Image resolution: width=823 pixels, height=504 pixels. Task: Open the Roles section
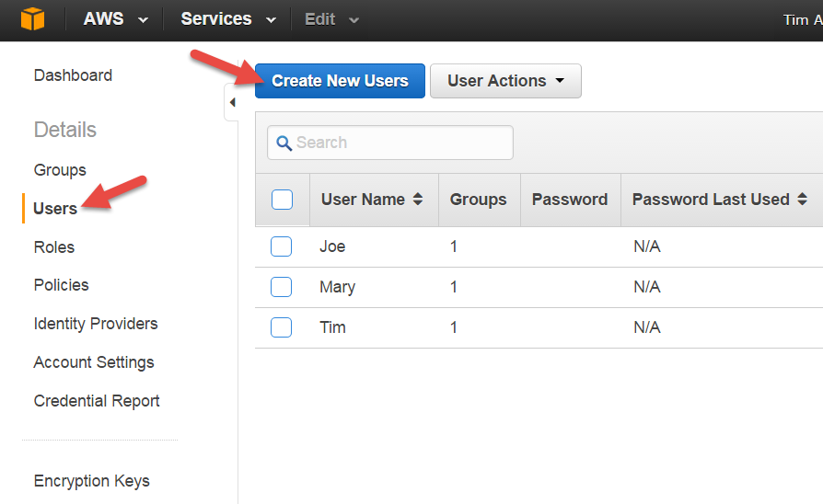coord(54,247)
